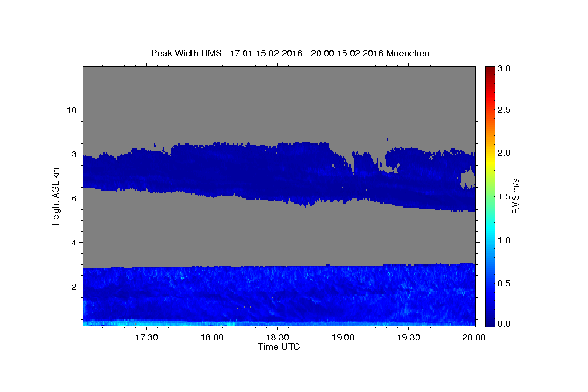This screenshot has height=392, width=588.
Task: Select the 17:30 time axis label
Action: coord(147,337)
